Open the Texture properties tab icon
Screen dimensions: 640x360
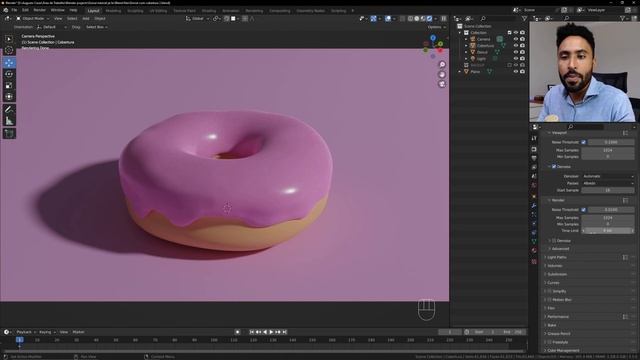tap(534, 262)
